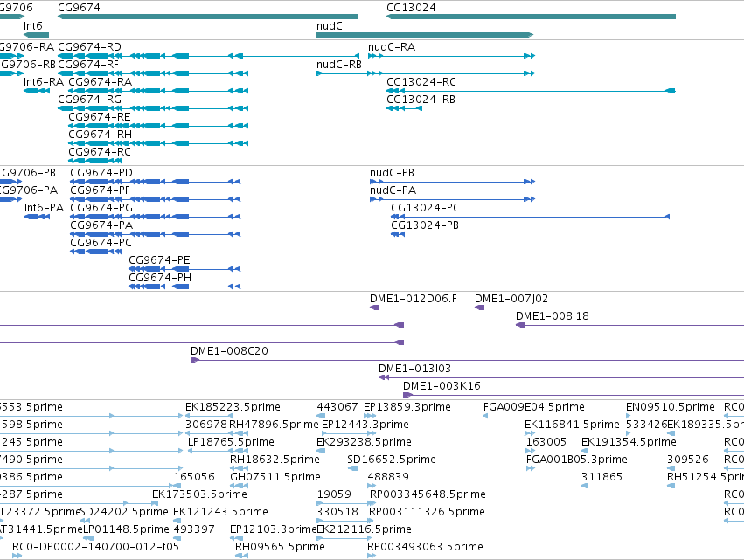This screenshot has width=744, height=560.
Task: Open EST label RC0-DP0002-140700-012-f05
Action: (95, 548)
